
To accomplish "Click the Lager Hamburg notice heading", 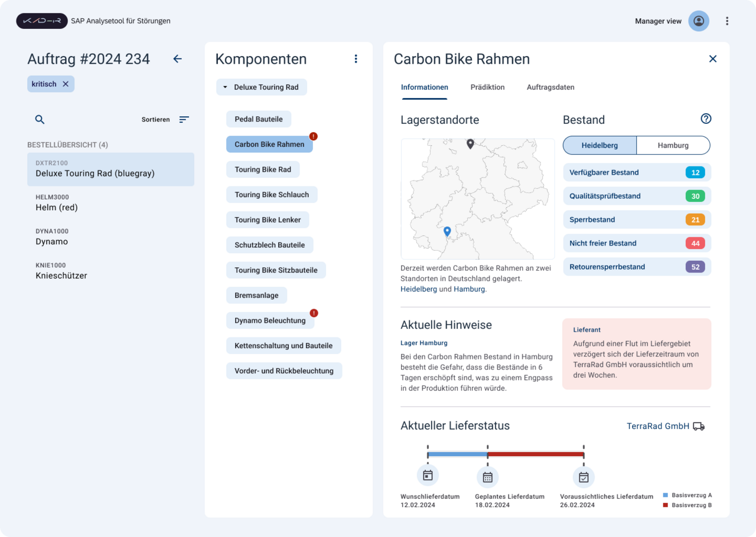I will 424,343.
